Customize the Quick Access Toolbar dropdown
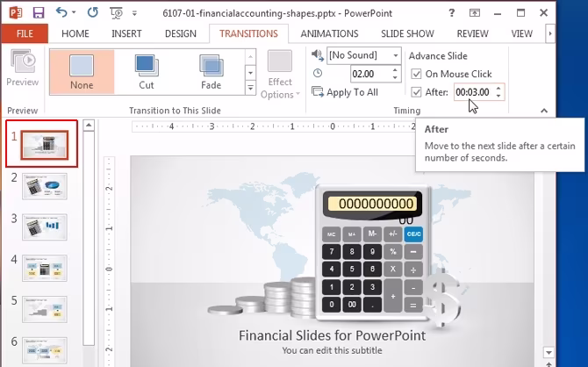The width and height of the screenshot is (588, 367). 134,13
